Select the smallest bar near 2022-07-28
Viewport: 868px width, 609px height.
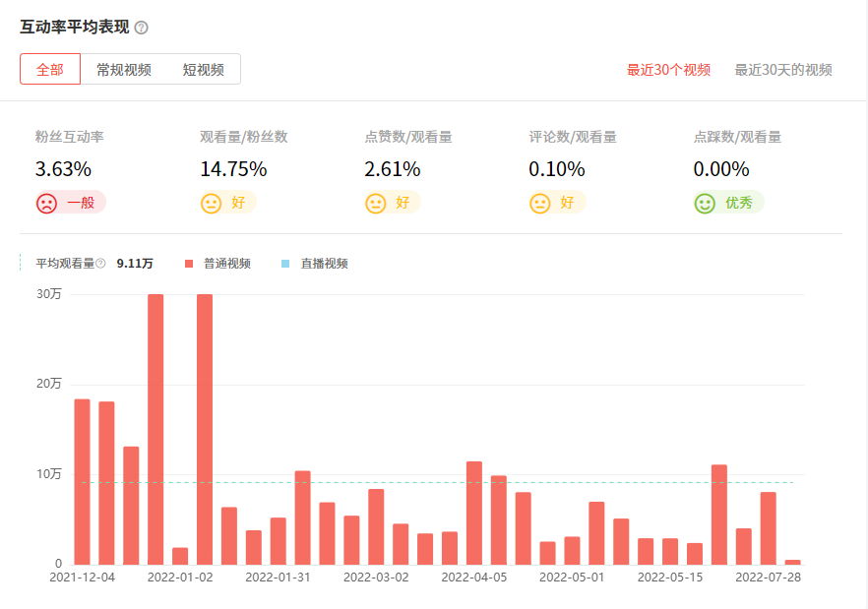tap(794, 561)
